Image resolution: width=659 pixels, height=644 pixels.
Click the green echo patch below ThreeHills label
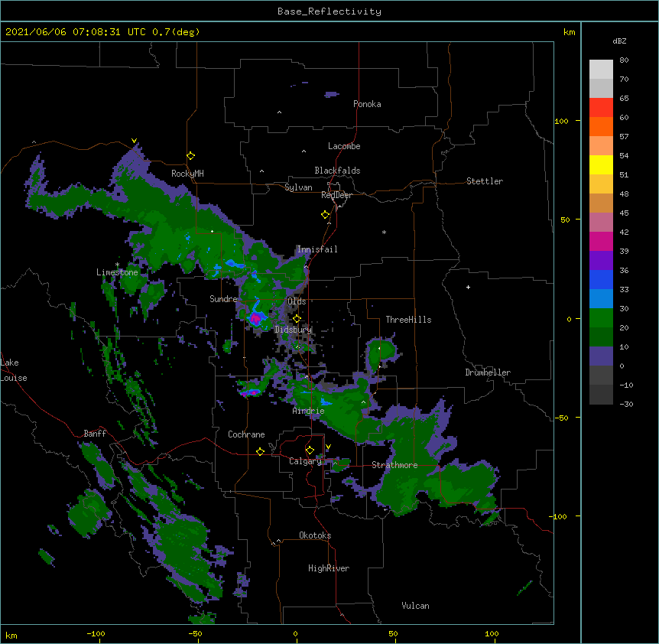pyautogui.click(x=381, y=353)
